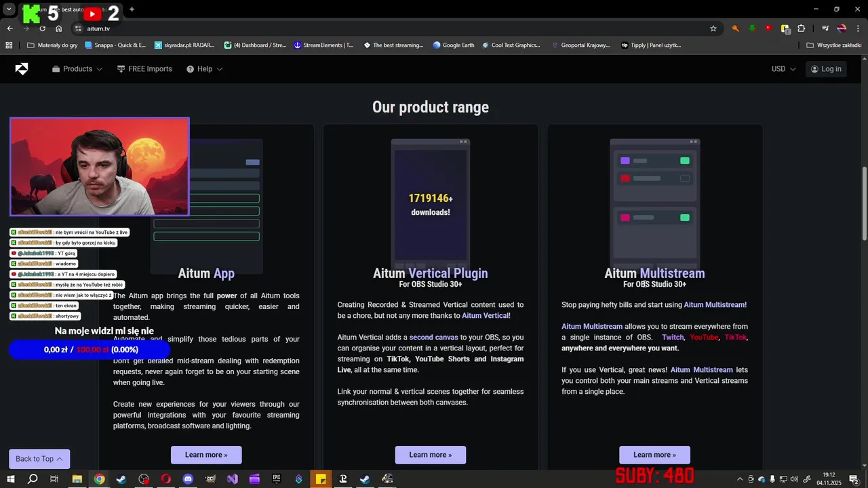Go back using the browser back arrow

[x=9, y=28]
